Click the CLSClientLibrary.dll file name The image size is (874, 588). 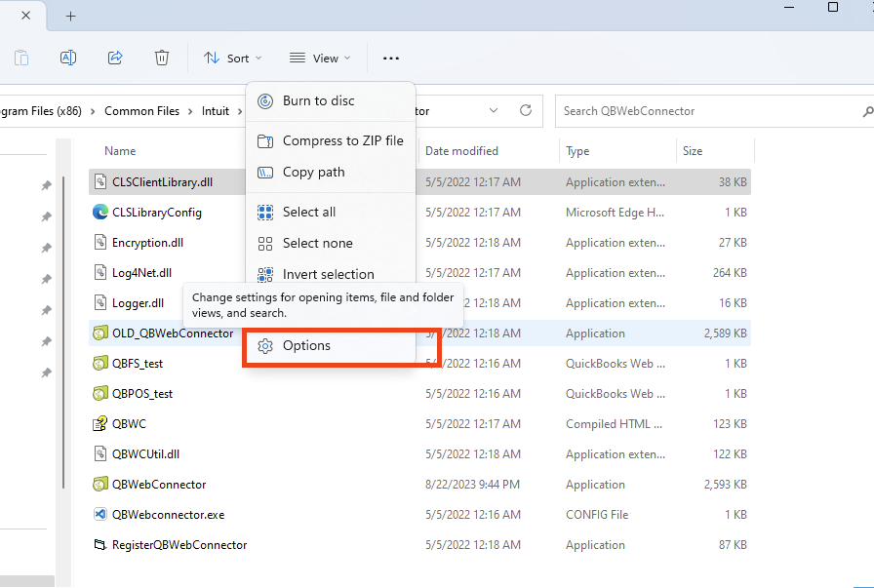click(162, 182)
